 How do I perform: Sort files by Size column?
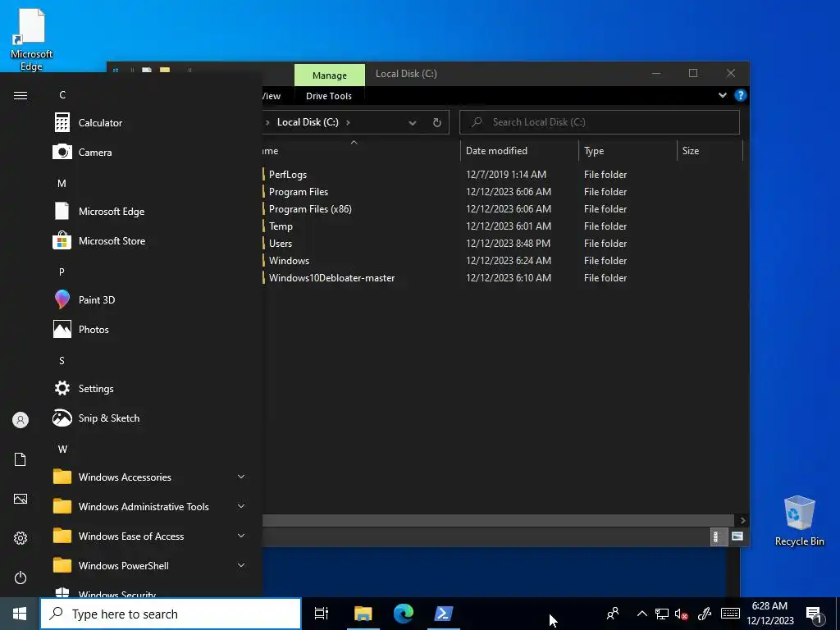tap(710, 151)
